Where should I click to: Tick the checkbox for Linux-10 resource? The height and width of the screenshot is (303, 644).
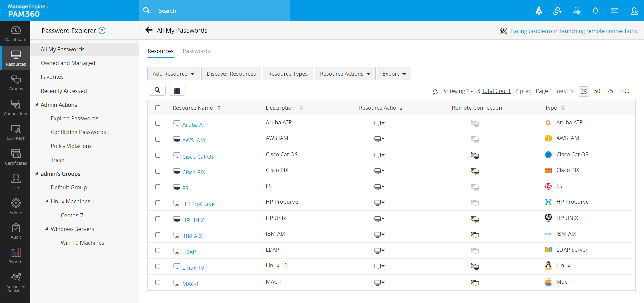pyautogui.click(x=158, y=267)
